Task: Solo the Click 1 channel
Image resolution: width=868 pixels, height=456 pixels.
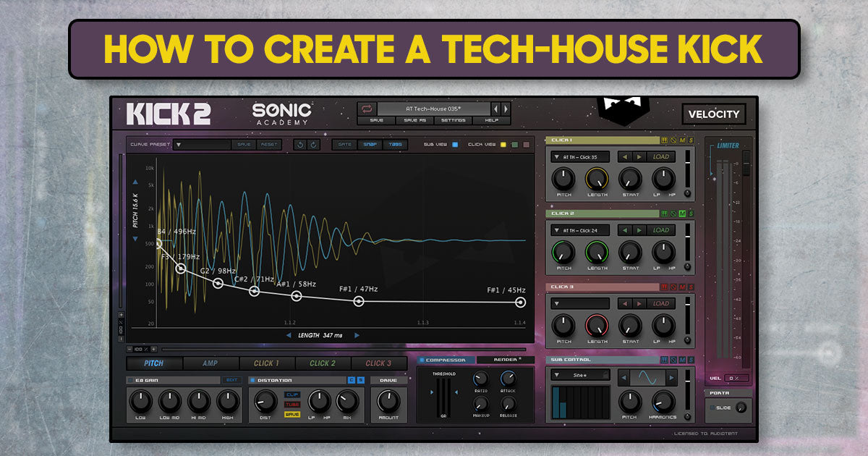Action: 691,140
